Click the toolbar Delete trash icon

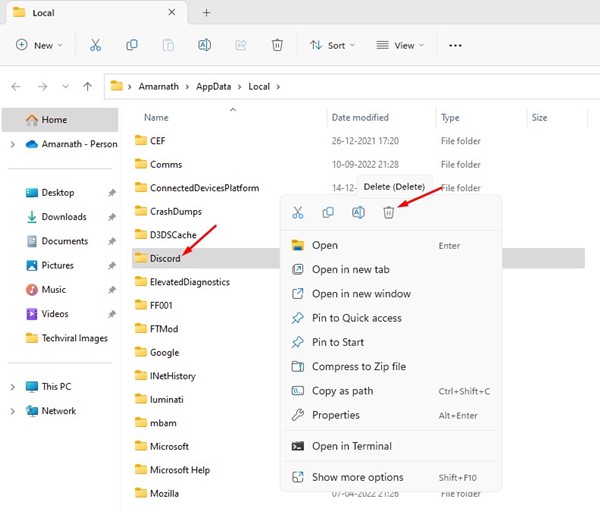click(x=277, y=45)
